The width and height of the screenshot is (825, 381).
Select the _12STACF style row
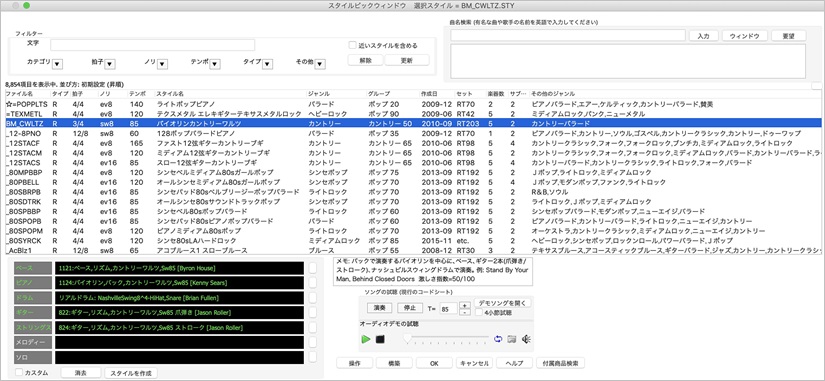point(413,143)
